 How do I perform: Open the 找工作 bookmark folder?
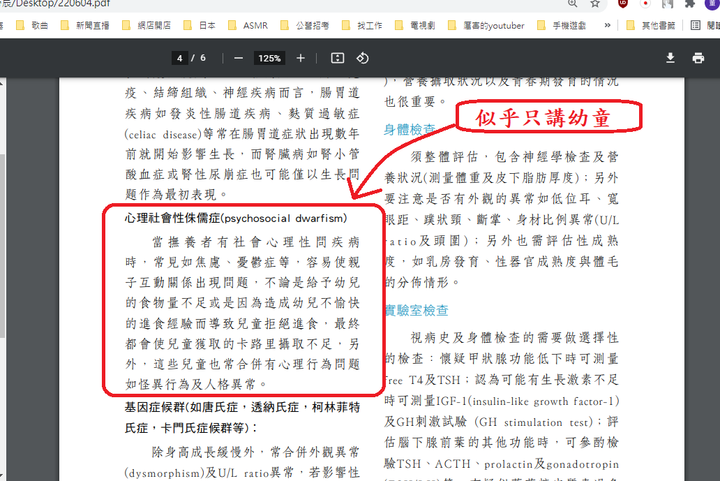[362, 25]
